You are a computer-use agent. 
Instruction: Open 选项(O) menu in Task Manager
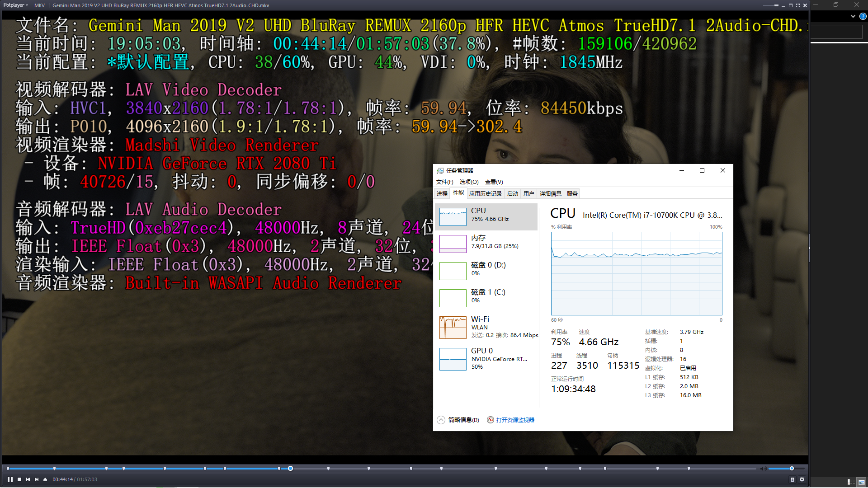point(469,182)
